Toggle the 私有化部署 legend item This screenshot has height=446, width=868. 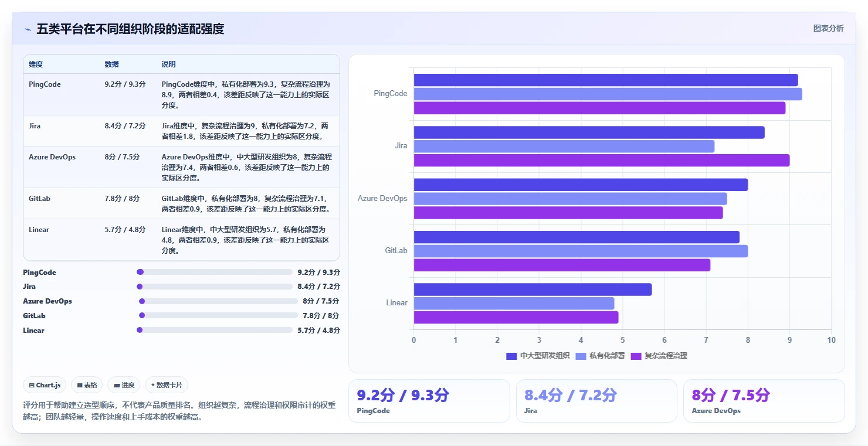(601, 356)
